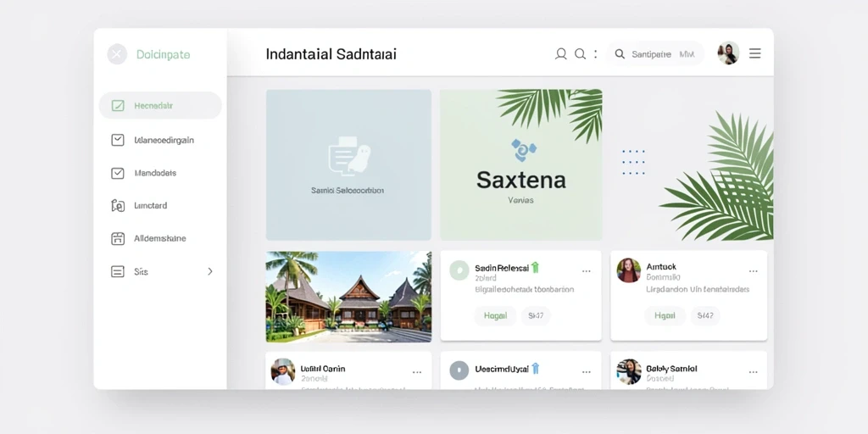Select the Siks sidebar entry
The height and width of the screenshot is (434, 868).
[x=160, y=271]
